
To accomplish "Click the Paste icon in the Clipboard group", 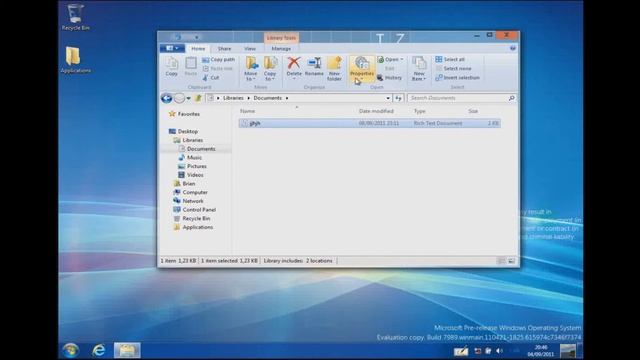I will (x=191, y=67).
